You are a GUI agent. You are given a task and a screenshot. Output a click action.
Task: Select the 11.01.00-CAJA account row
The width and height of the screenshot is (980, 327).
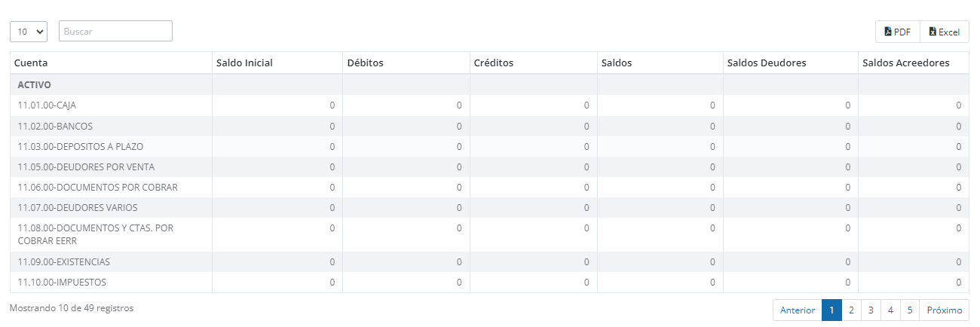tap(489, 105)
